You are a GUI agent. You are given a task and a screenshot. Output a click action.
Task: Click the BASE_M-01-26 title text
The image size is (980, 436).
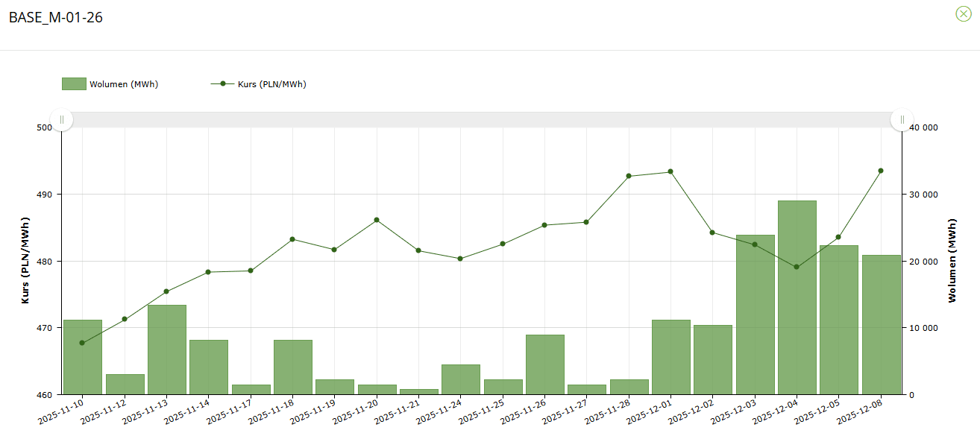56,17
